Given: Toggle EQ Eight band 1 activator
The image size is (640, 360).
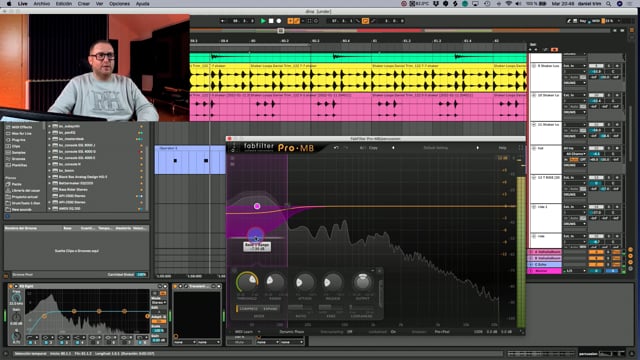Looking at the screenshot, I should point(30,342).
